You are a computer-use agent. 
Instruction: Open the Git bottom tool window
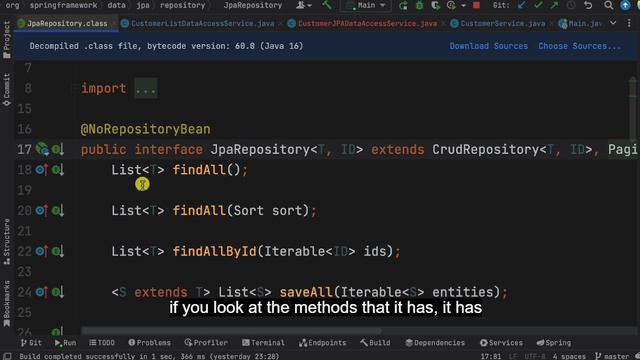pos(31,343)
